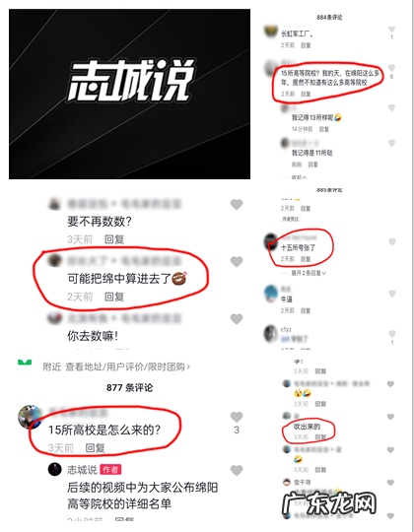Viewport: 414px width, 532px height.
Task: Reply to '15所高校是怎么来的?' comment
Action: click(95, 448)
